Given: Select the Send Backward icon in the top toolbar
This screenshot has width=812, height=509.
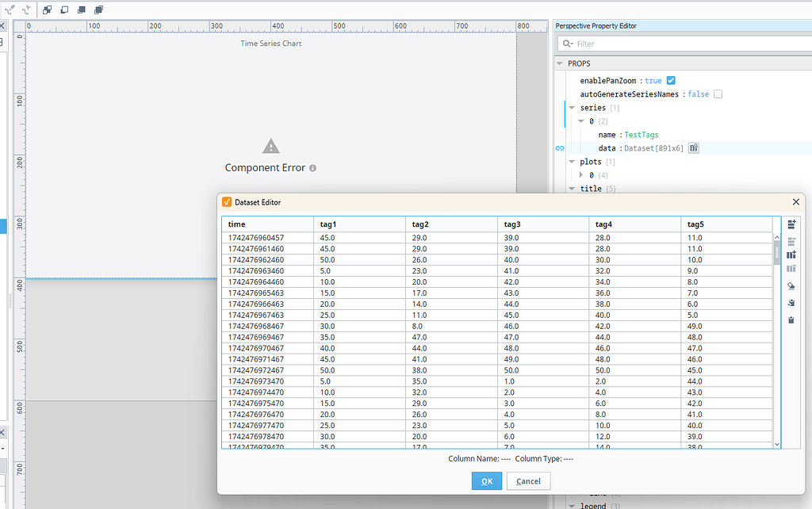Looking at the screenshot, I should coord(82,10).
